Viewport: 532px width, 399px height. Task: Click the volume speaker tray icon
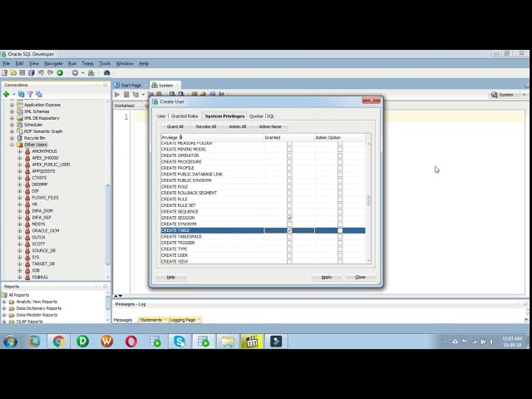(491, 342)
